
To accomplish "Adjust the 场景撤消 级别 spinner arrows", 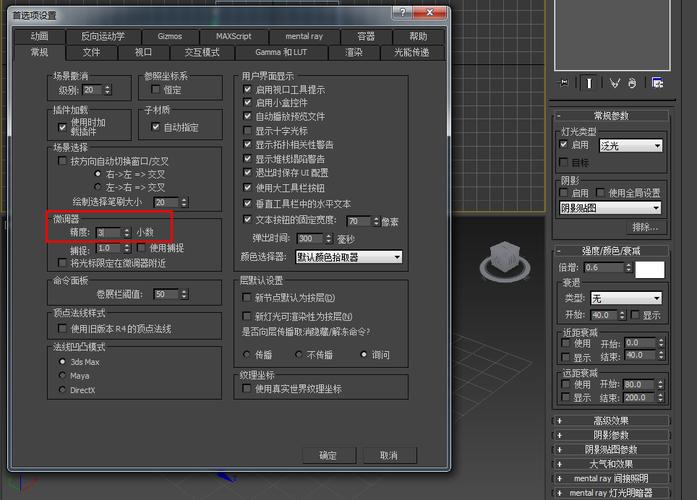I will click(x=107, y=90).
